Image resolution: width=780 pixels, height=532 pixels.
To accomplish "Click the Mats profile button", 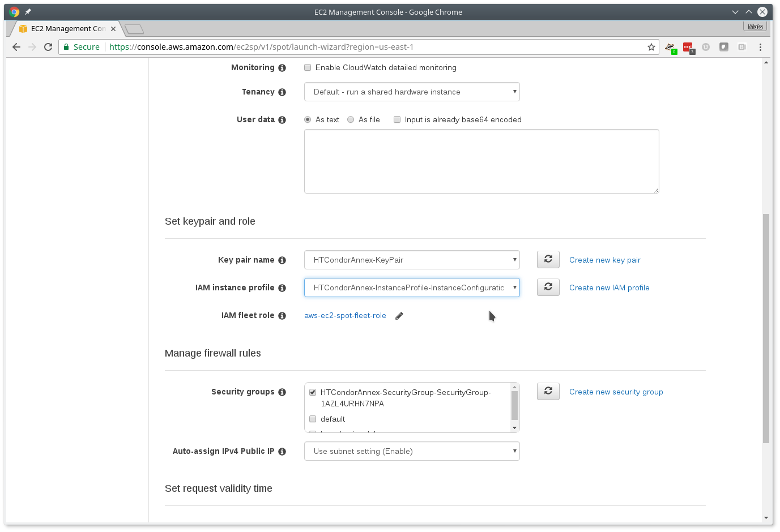I will point(755,27).
